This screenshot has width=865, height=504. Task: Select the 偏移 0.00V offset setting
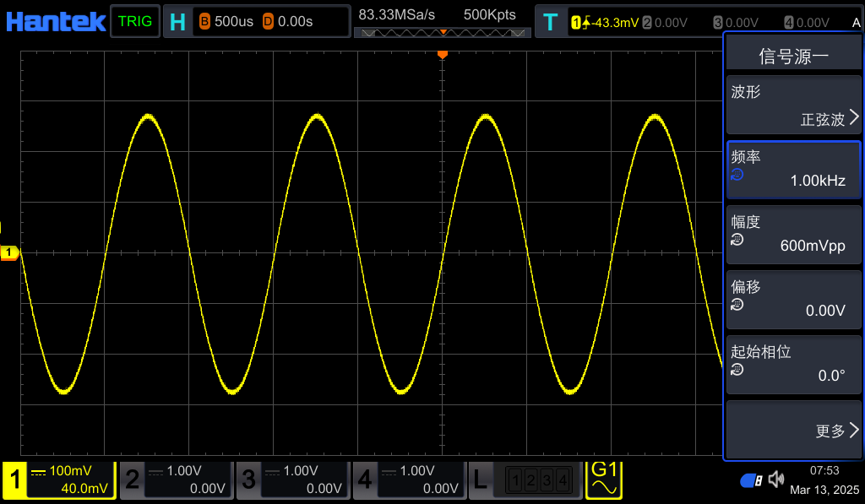[792, 300]
